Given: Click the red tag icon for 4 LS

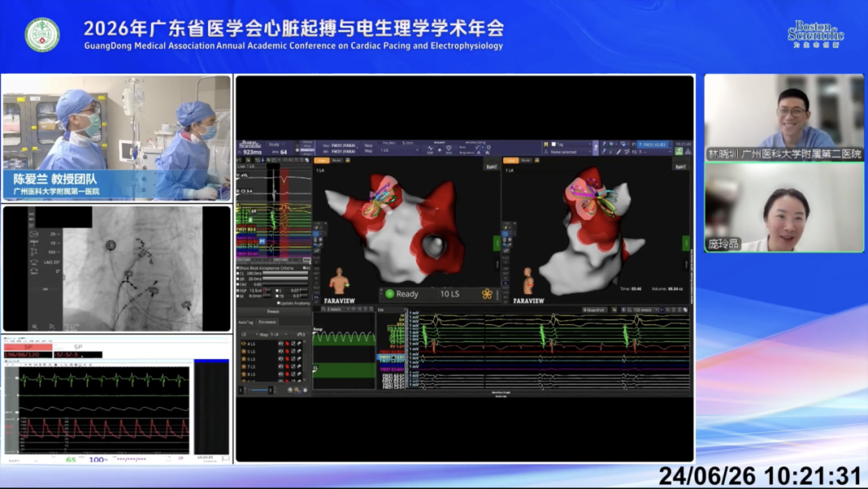Looking at the screenshot, I should (x=287, y=344).
